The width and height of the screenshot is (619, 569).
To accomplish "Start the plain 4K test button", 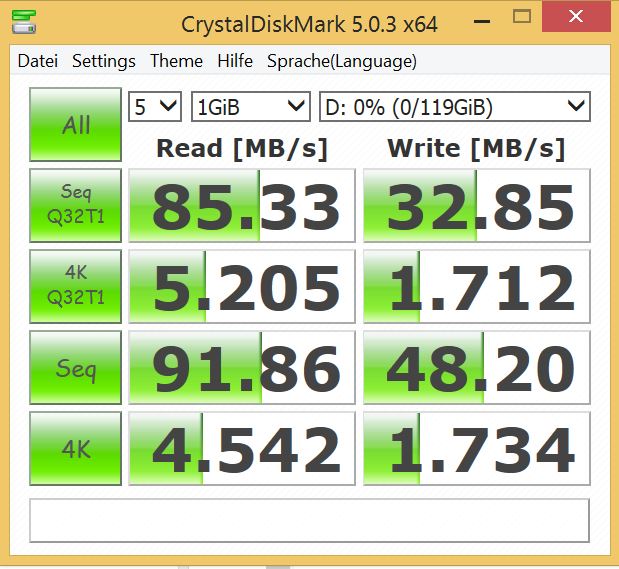I will [76, 449].
